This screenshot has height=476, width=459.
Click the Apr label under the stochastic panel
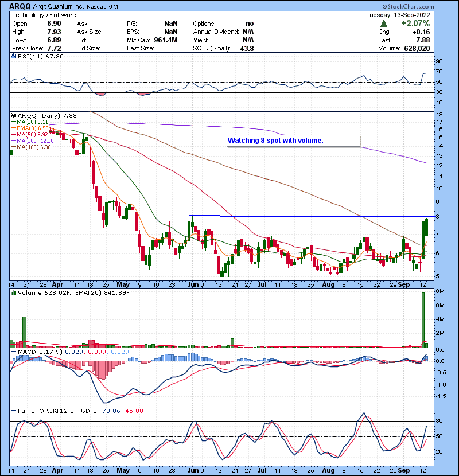57,470
